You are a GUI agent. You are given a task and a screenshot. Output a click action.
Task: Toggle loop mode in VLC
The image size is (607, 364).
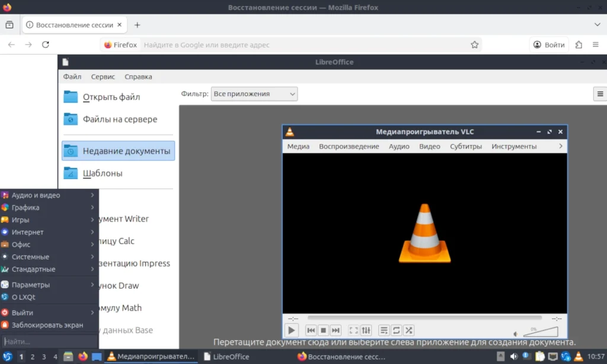coord(396,330)
